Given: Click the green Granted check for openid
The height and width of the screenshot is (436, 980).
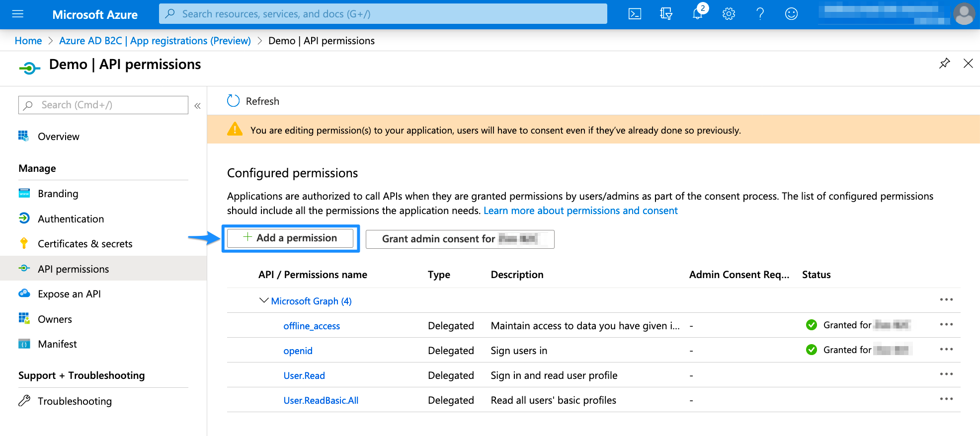Looking at the screenshot, I should click(812, 350).
